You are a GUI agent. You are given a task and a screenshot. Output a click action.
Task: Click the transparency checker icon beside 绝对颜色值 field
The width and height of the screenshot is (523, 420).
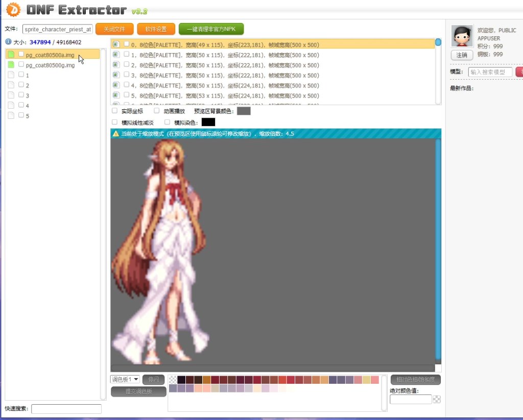[437, 400]
